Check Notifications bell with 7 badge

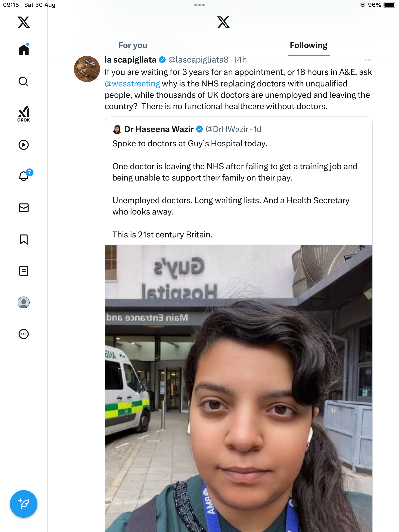(24, 176)
